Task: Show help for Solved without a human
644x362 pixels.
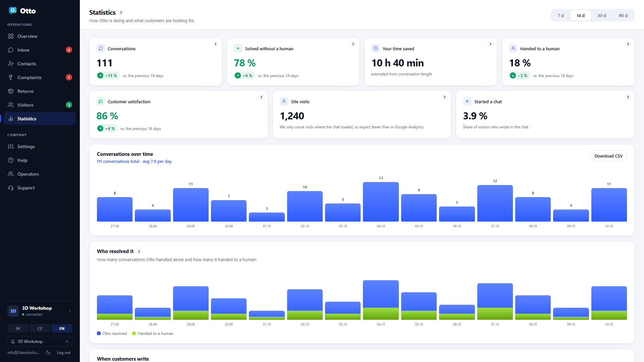Action: click(353, 44)
